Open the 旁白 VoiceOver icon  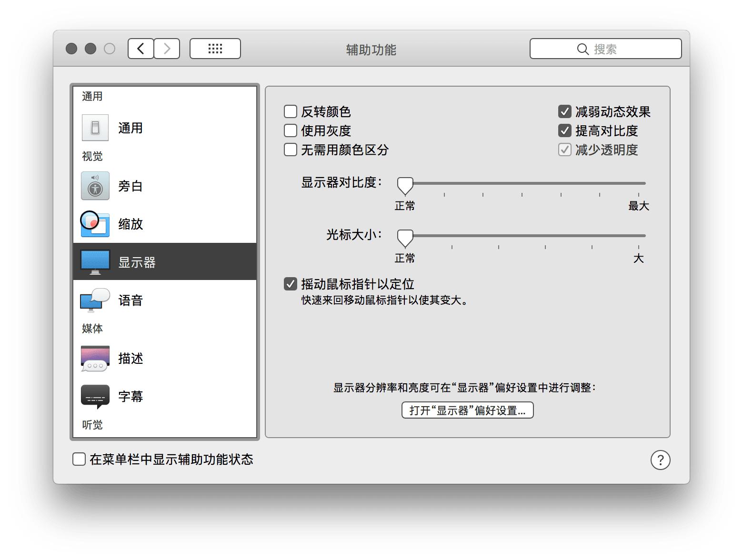click(95, 186)
